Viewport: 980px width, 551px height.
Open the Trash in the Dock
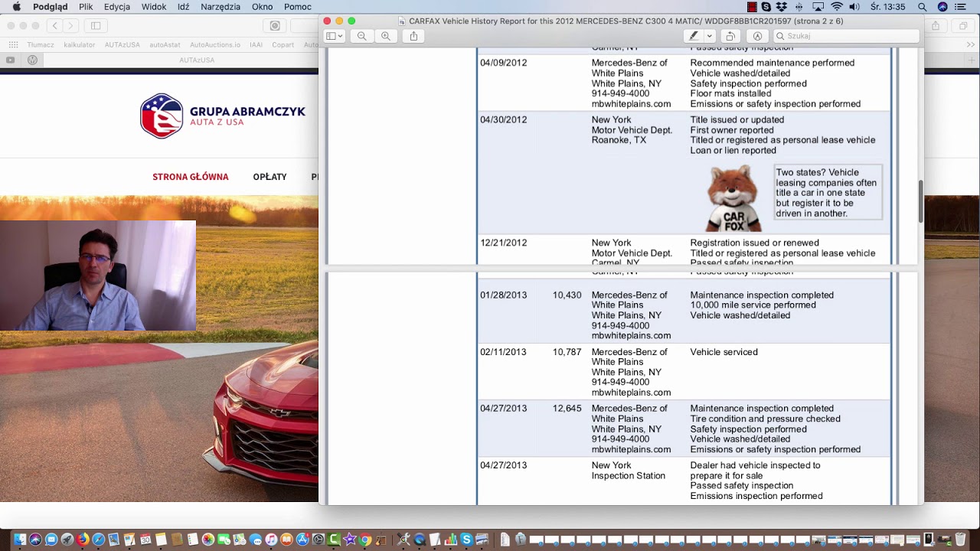click(x=960, y=540)
